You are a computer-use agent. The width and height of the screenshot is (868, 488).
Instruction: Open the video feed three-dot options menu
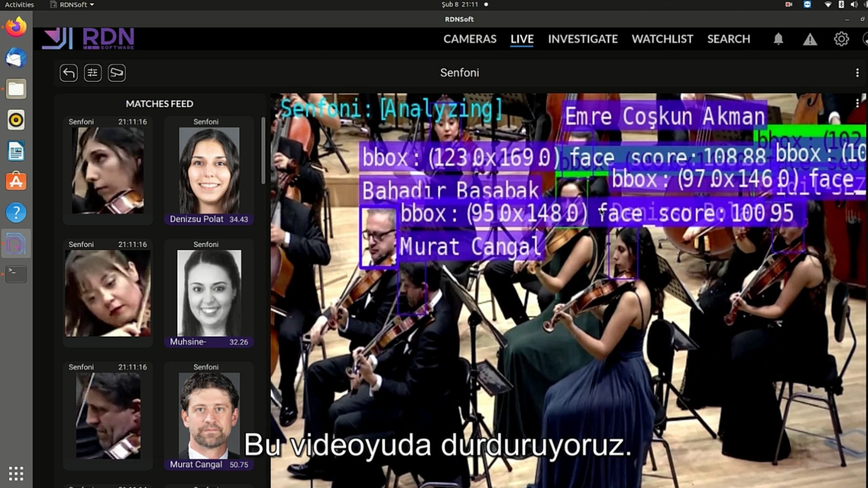[857, 103]
